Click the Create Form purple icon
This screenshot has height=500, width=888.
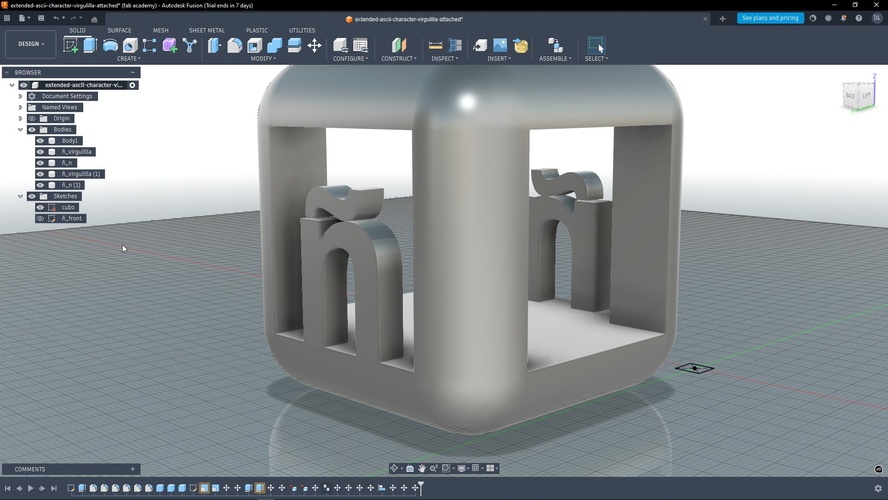click(169, 46)
